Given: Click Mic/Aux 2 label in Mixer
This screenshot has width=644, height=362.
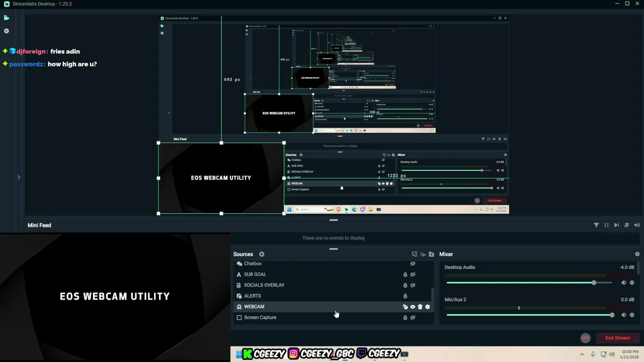Looking at the screenshot, I should click(x=455, y=300).
